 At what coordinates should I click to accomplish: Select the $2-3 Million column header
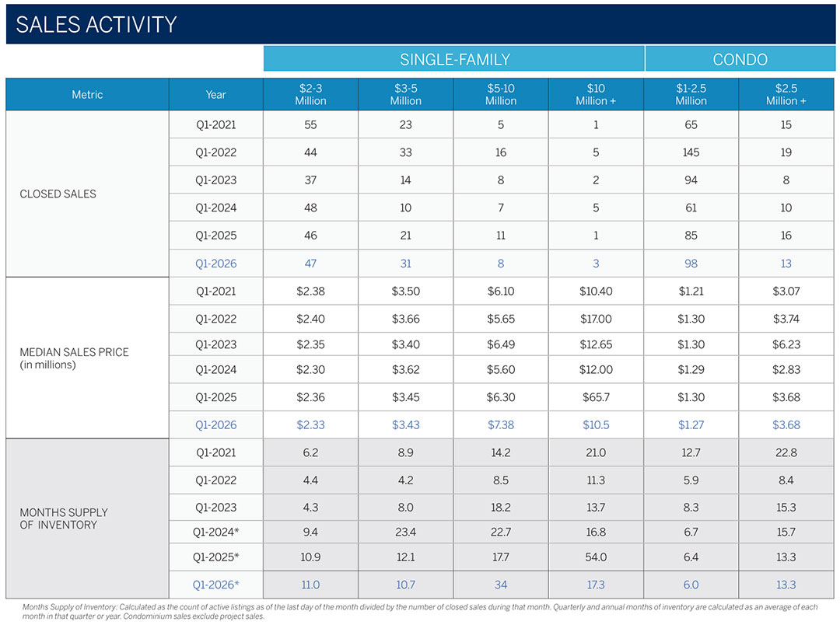[x=310, y=94]
